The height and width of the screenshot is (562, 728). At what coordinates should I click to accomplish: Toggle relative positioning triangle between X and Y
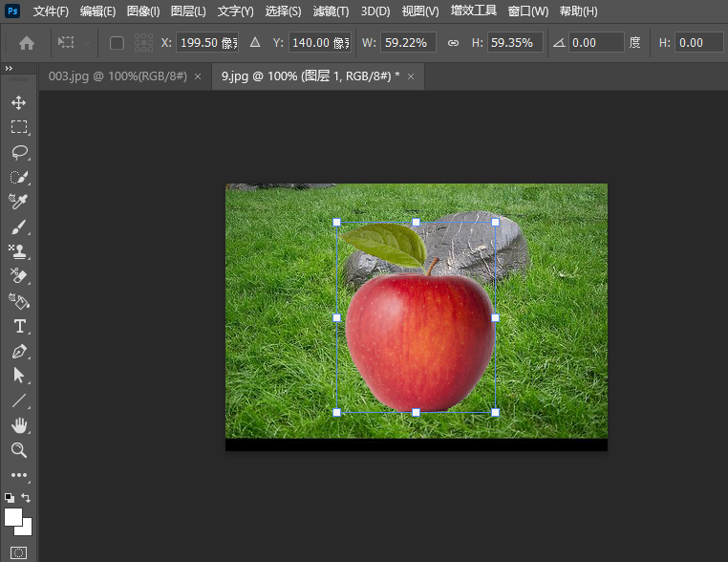click(x=254, y=43)
